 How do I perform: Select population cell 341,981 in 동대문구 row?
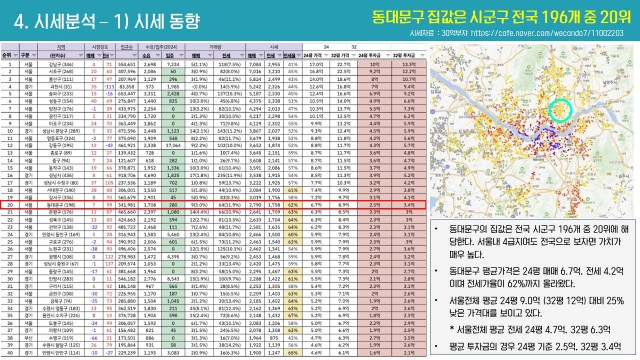(x=127, y=205)
